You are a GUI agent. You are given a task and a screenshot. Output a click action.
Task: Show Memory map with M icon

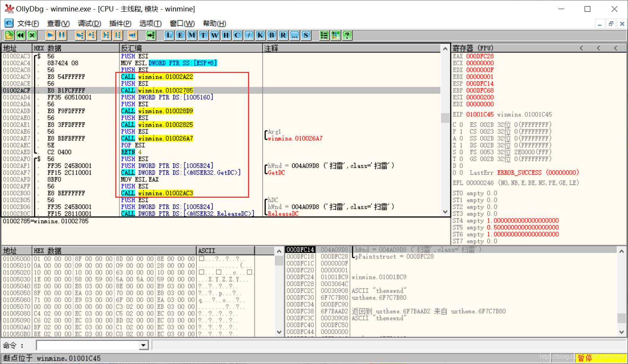coord(192,35)
